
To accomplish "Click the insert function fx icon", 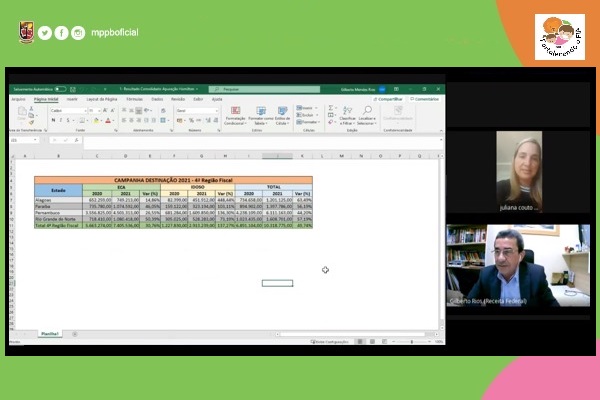I will (77, 140).
